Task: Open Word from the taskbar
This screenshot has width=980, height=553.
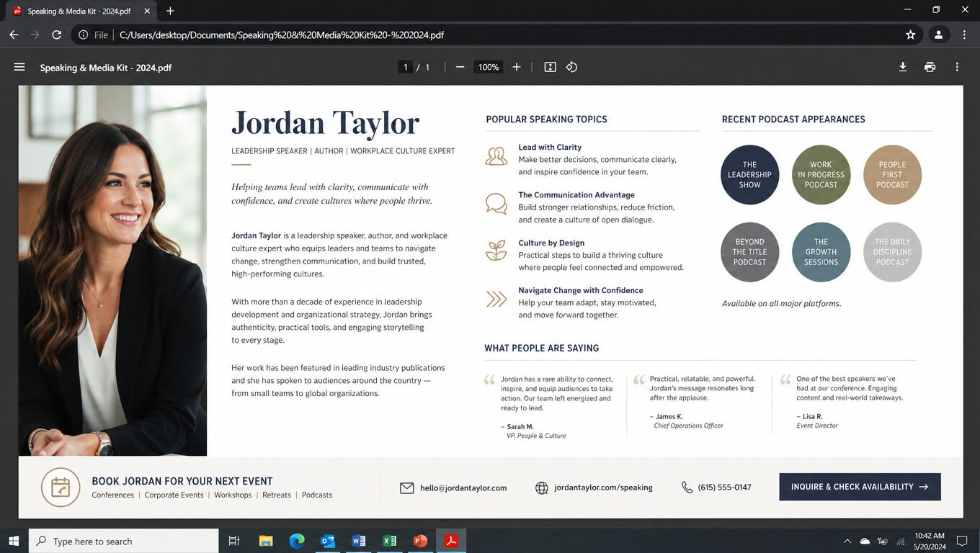Action: coord(359,541)
